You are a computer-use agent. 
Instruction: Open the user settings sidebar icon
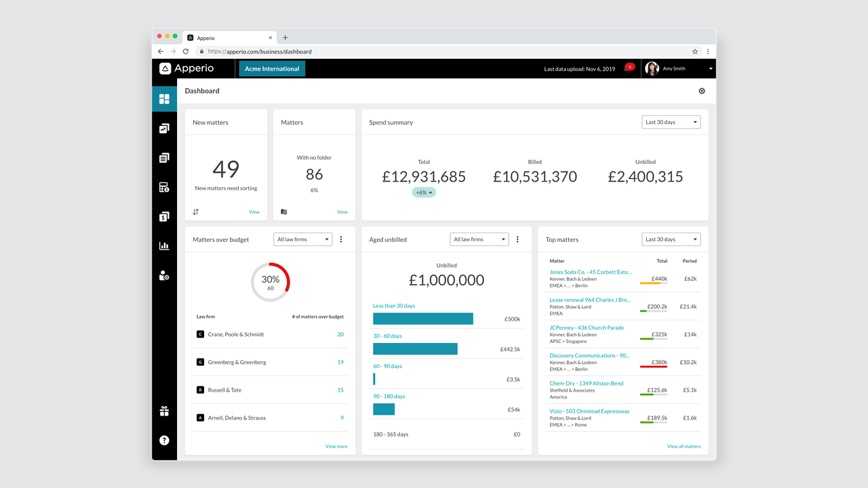[x=164, y=275]
